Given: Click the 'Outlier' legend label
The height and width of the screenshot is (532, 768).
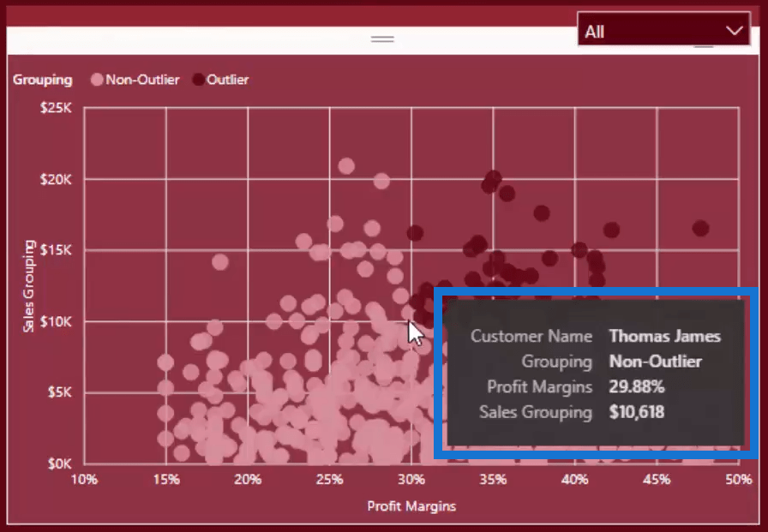Looking at the screenshot, I should pyautogui.click(x=228, y=80).
